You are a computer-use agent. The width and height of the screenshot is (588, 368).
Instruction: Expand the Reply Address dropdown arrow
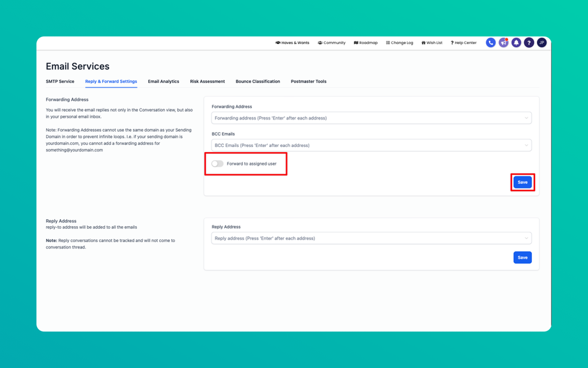pos(526,238)
